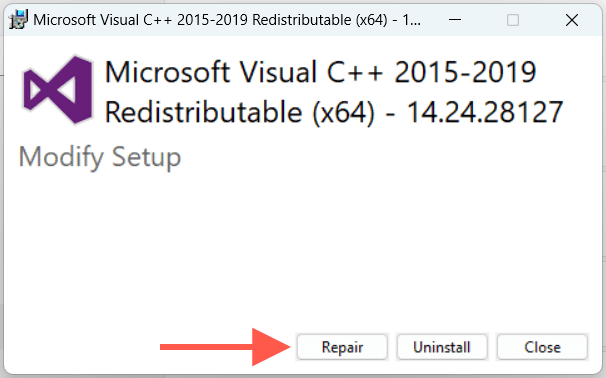Click the purple Visual Studio logo
The image size is (606, 378).
coord(58,90)
